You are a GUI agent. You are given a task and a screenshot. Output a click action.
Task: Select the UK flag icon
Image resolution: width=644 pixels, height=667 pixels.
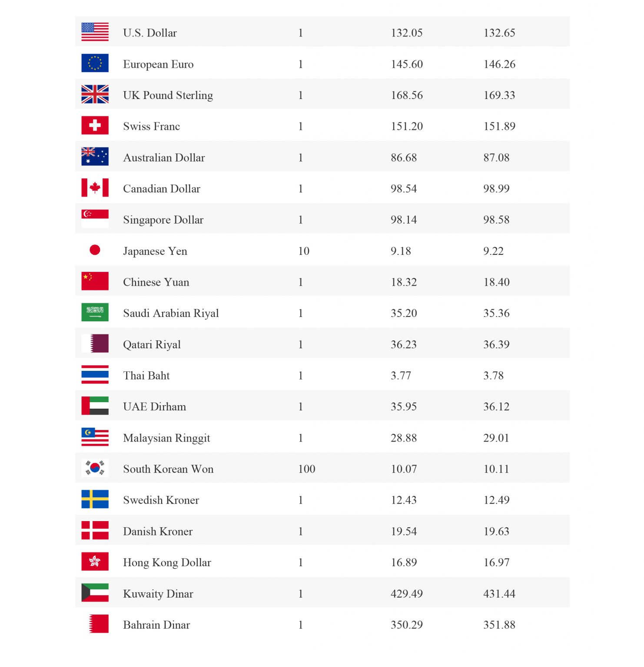coord(95,94)
